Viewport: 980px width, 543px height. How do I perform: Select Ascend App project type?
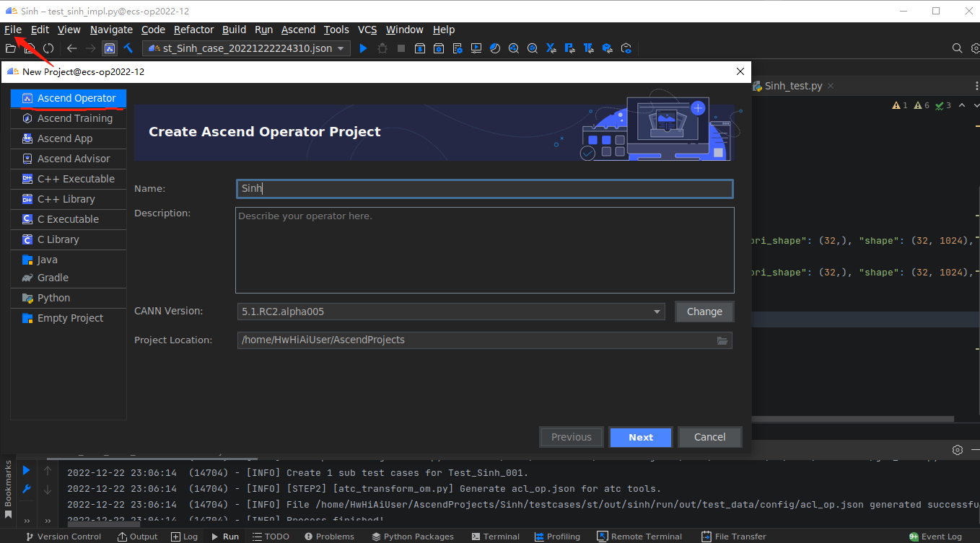pos(69,138)
